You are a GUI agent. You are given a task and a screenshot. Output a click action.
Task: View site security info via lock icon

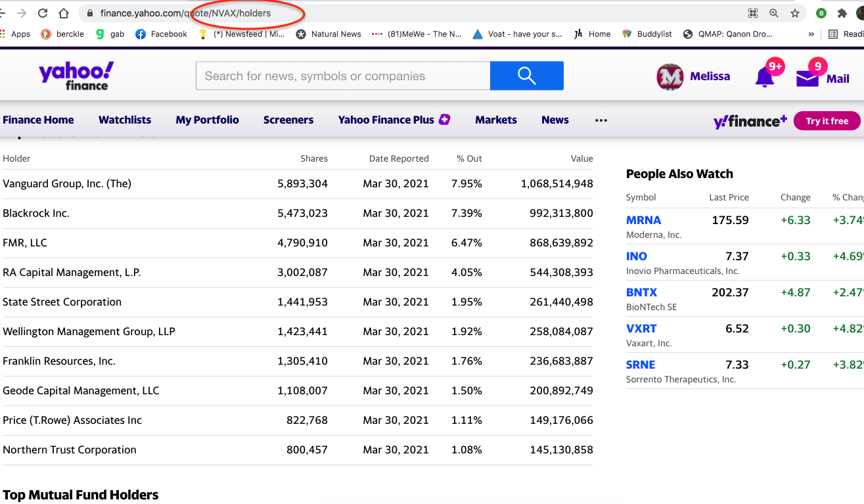coord(89,13)
